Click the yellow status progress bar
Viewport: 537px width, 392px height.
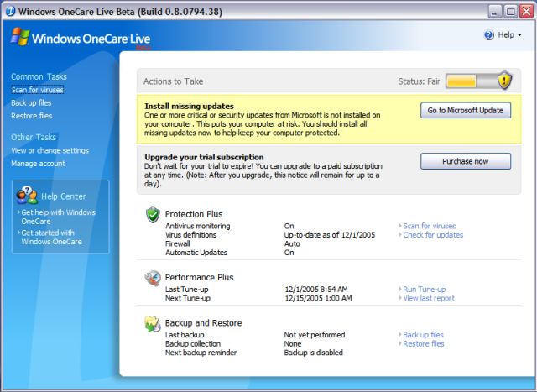point(461,81)
